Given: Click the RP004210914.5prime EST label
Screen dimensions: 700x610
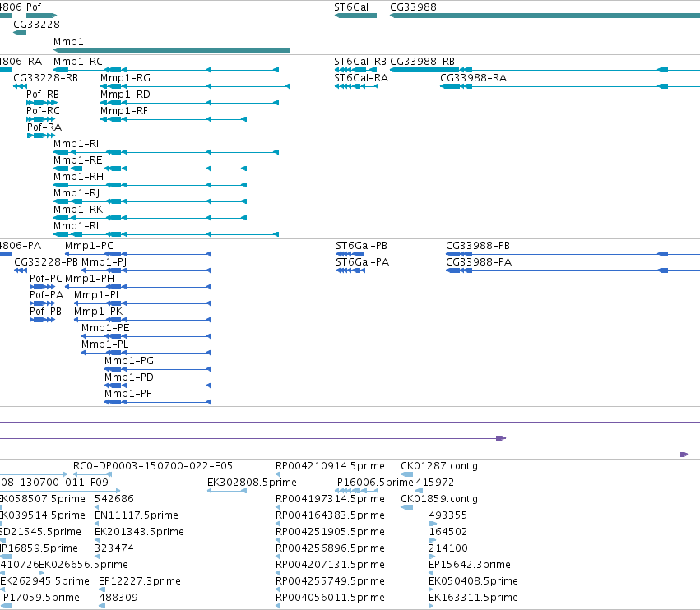Looking at the screenshot, I should point(331,466).
